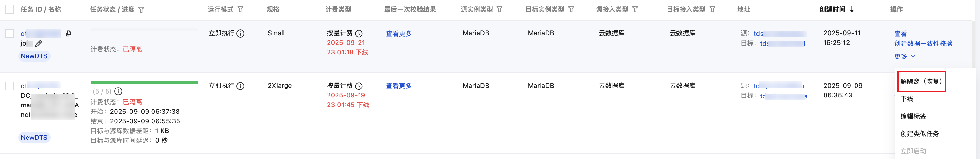Screen dimensions: 980x159
Task: Click 创建数据一致性校验 link
Action: pyautogui.click(x=923, y=44)
